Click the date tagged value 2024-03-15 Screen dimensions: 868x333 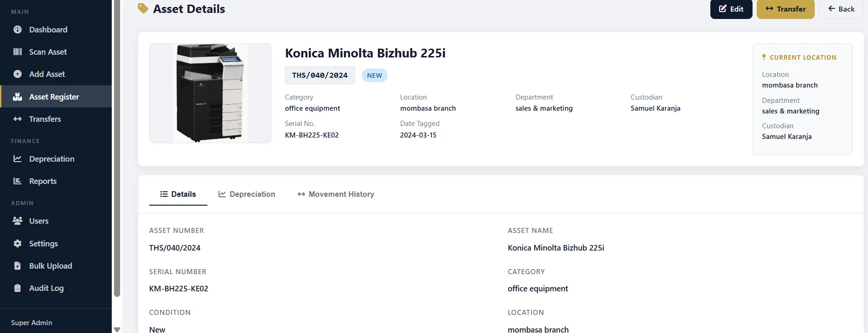[418, 135]
